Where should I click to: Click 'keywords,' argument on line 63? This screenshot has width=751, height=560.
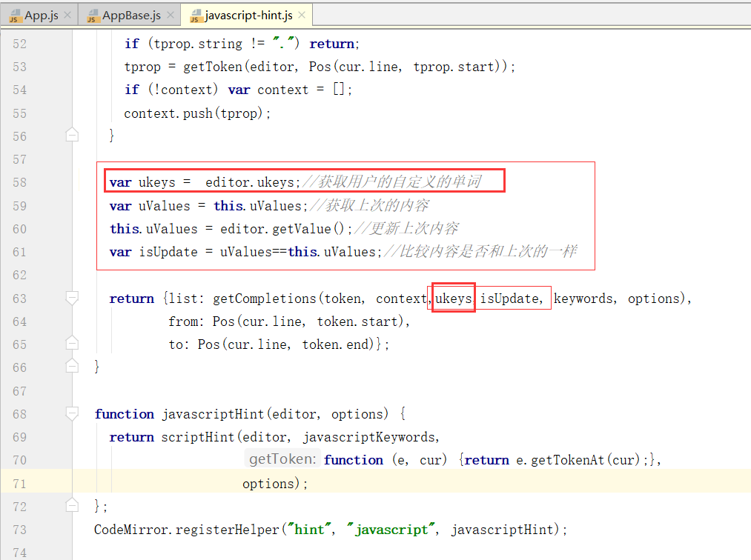[x=584, y=299]
